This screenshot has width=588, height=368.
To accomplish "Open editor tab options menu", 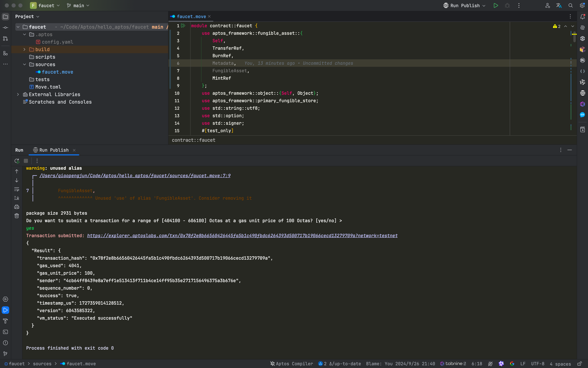I will click(570, 17).
